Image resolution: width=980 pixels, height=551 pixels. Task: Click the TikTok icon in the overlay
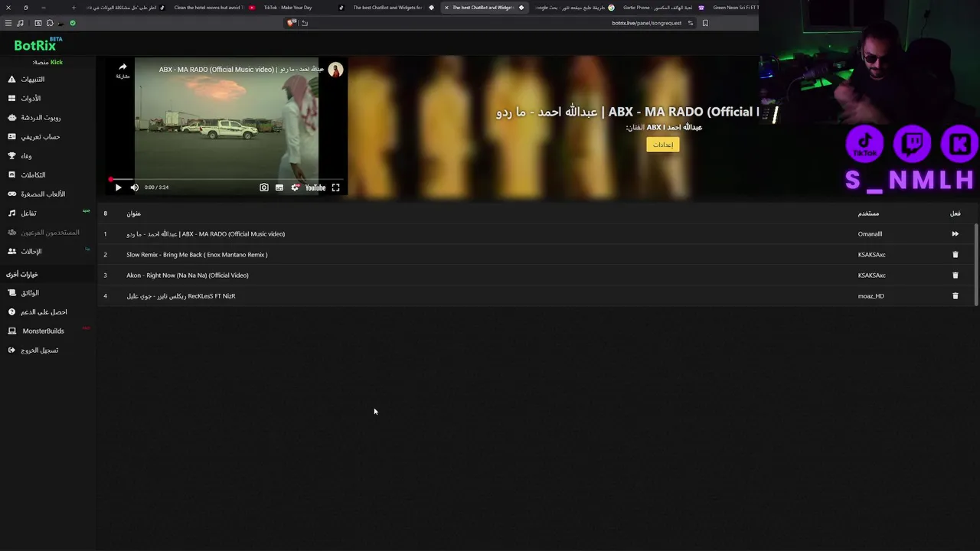[x=865, y=145]
